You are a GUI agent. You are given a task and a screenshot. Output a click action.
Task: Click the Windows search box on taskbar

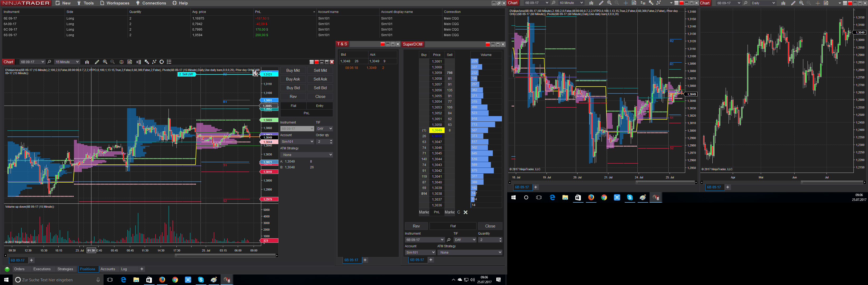coord(57,280)
